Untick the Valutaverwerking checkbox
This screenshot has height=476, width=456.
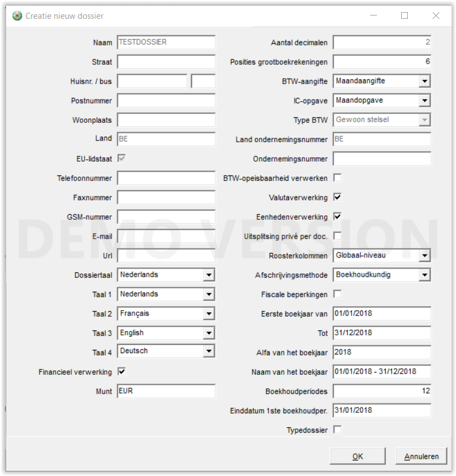click(x=338, y=198)
